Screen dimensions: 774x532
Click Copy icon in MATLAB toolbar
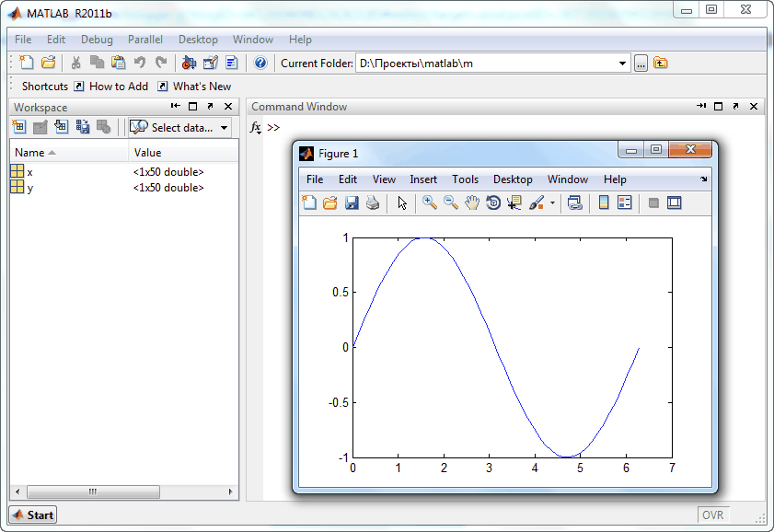click(x=97, y=63)
